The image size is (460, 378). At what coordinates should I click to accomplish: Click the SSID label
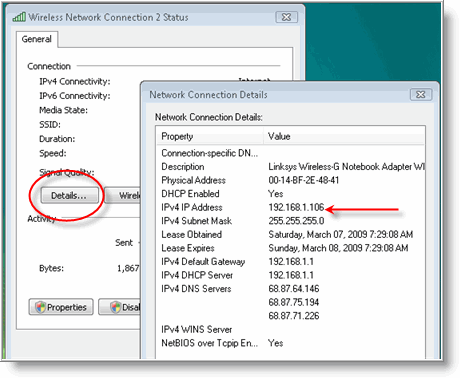click(50, 125)
